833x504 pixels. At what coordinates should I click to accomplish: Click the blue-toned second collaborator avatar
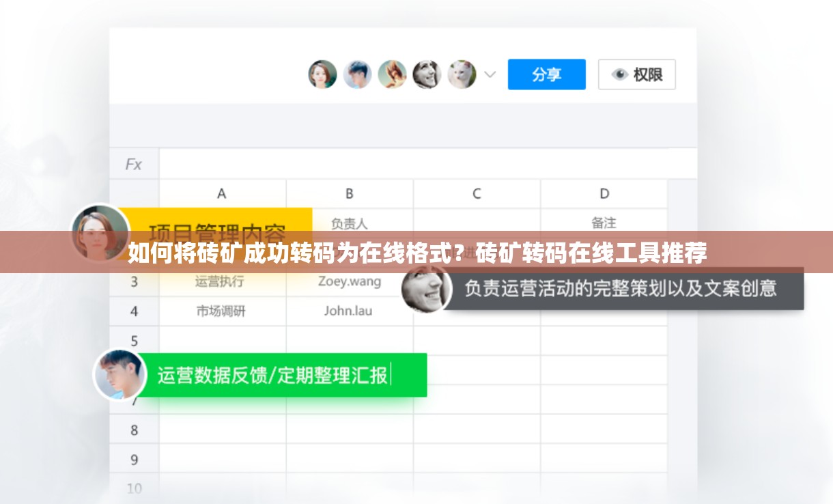tap(358, 75)
